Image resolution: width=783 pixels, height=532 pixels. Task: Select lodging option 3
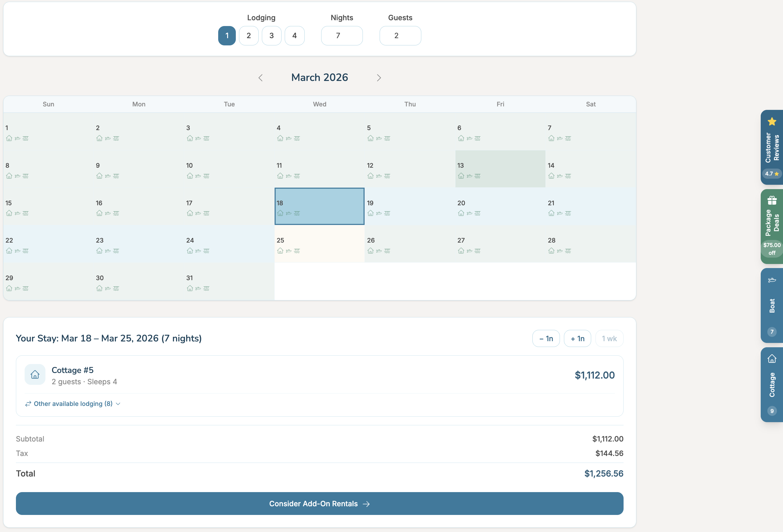coord(271,36)
